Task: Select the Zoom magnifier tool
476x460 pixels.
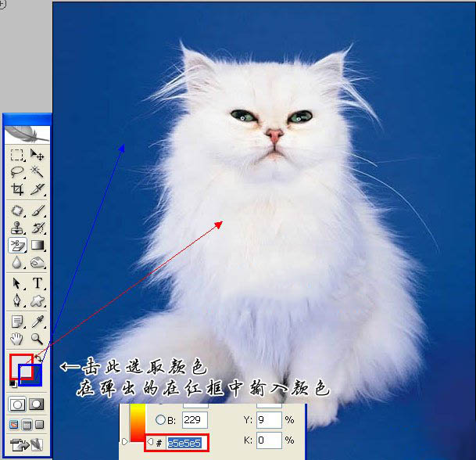Action: [x=37, y=339]
